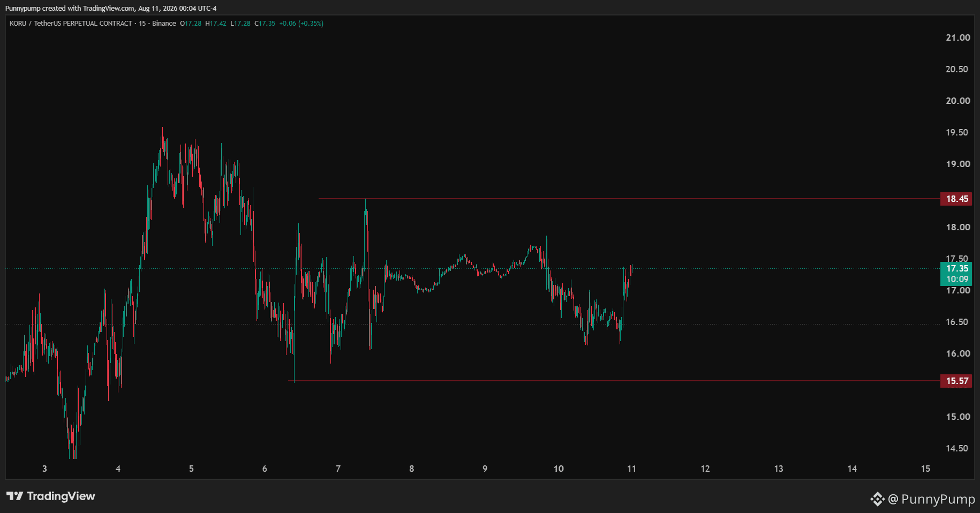Click the 14.50 price axis label
This screenshot has height=513, width=980.
958,448
